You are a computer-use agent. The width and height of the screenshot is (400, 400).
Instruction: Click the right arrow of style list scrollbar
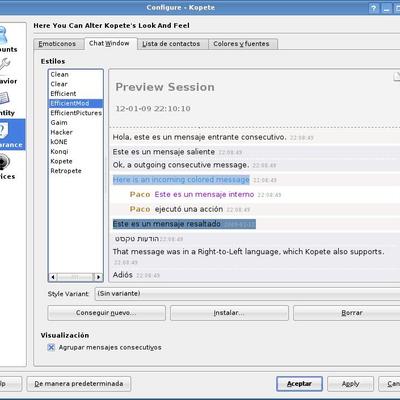(x=98, y=277)
